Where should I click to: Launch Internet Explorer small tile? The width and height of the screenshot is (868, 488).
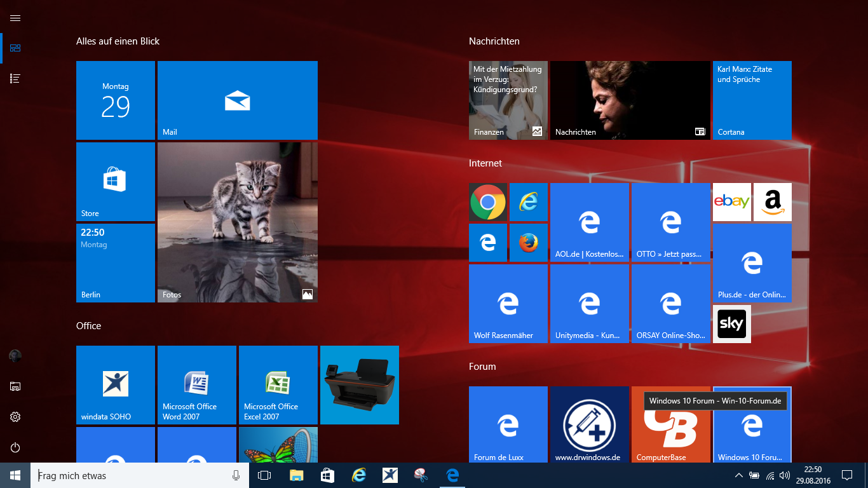(529, 202)
